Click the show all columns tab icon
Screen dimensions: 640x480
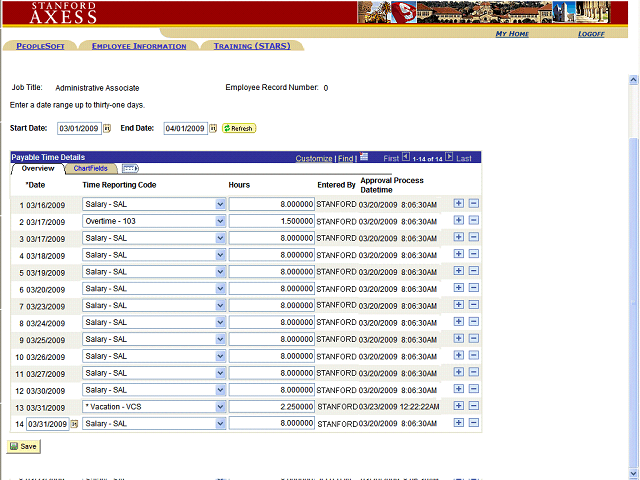(x=130, y=168)
